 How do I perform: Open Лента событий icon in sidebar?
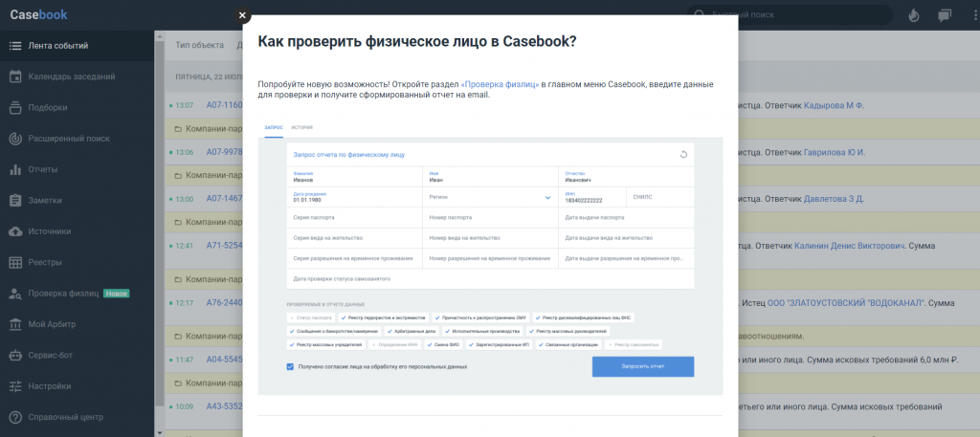[x=15, y=46]
